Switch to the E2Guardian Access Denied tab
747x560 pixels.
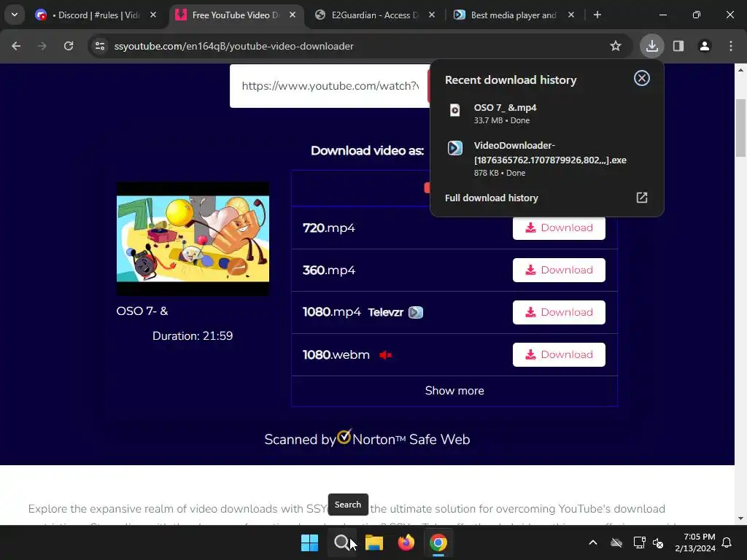point(374,15)
